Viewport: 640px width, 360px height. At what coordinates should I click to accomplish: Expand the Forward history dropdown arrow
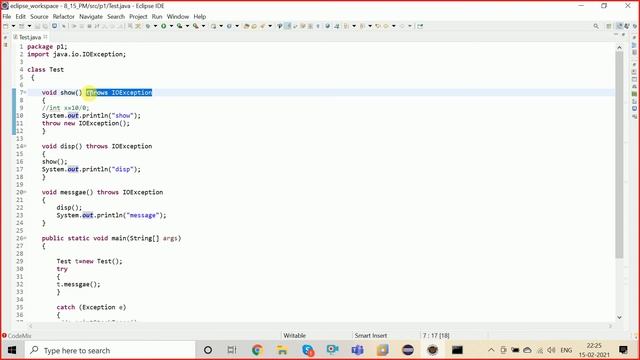point(410,26)
